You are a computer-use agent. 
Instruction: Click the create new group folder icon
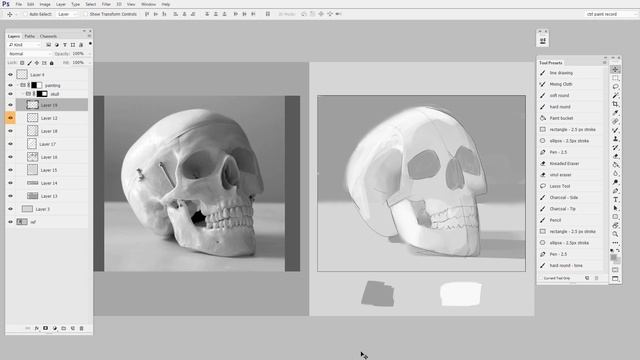pos(64,328)
